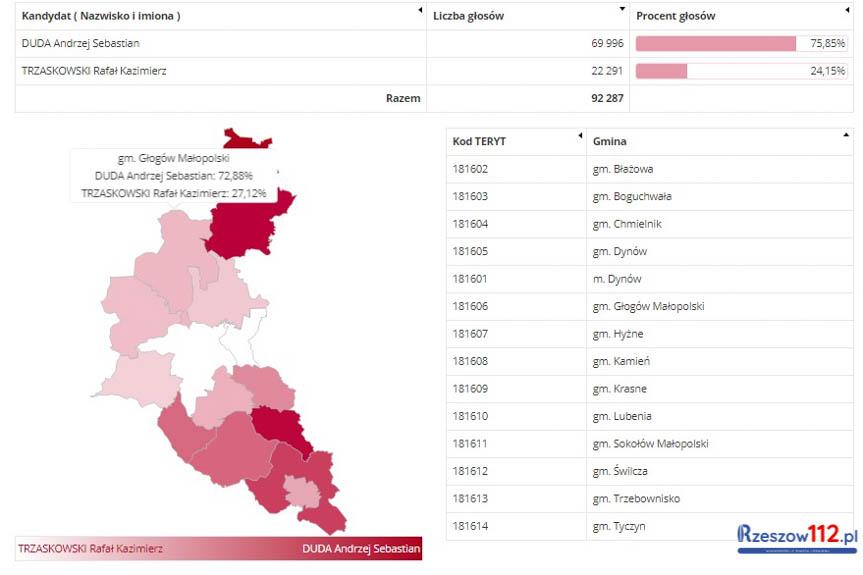Image resolution: width=863 pixels, height=575 pixels.
Task: Select gm. Głogów Małopolski in the list
Action: (648, 306)
